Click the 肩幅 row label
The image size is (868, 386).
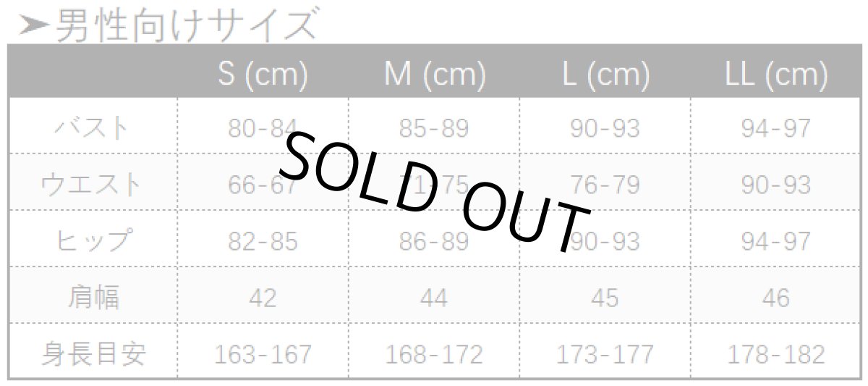93,297
